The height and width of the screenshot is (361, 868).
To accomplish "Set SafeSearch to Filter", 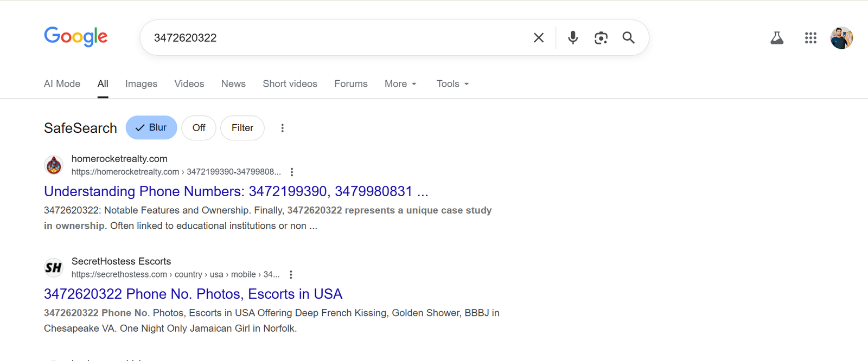I will 242,128.
